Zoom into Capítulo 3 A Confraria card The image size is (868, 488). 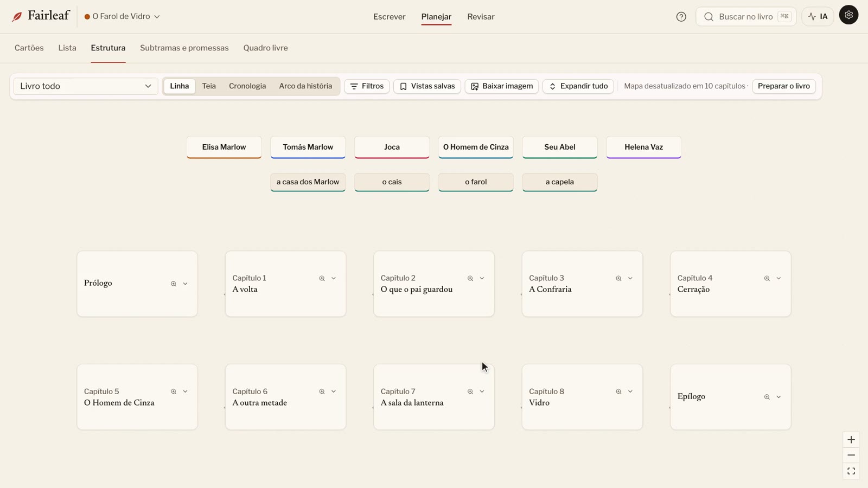[618, 278]
